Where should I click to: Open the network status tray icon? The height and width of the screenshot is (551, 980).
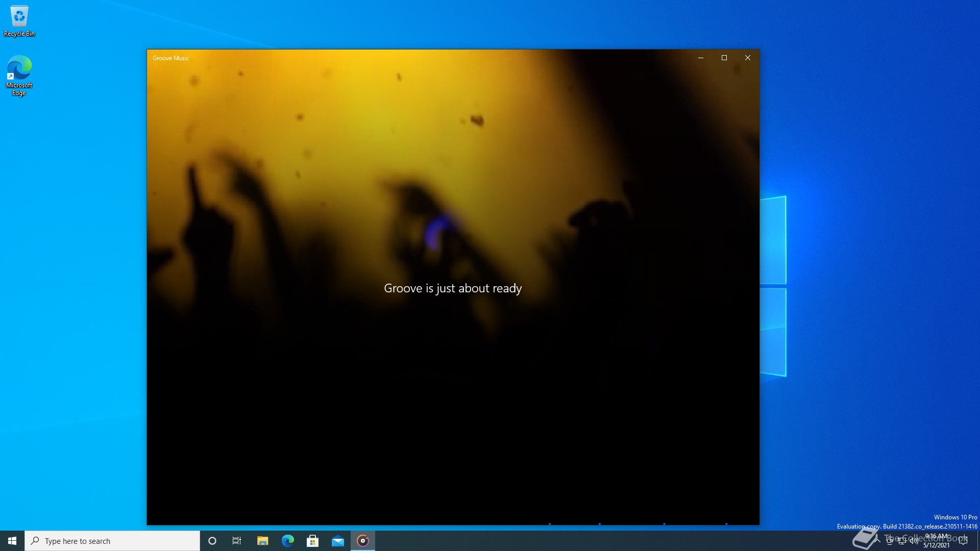[x=902, y=541]
